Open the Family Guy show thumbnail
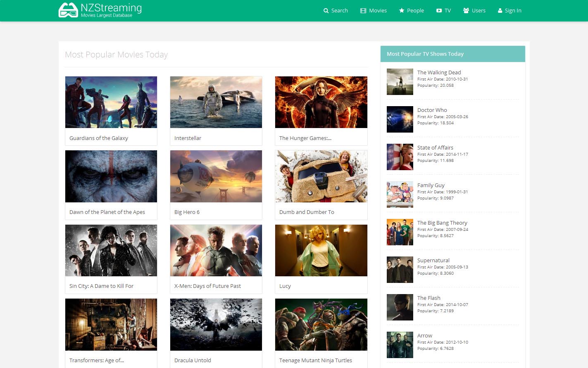 click(x=400, y=195)
